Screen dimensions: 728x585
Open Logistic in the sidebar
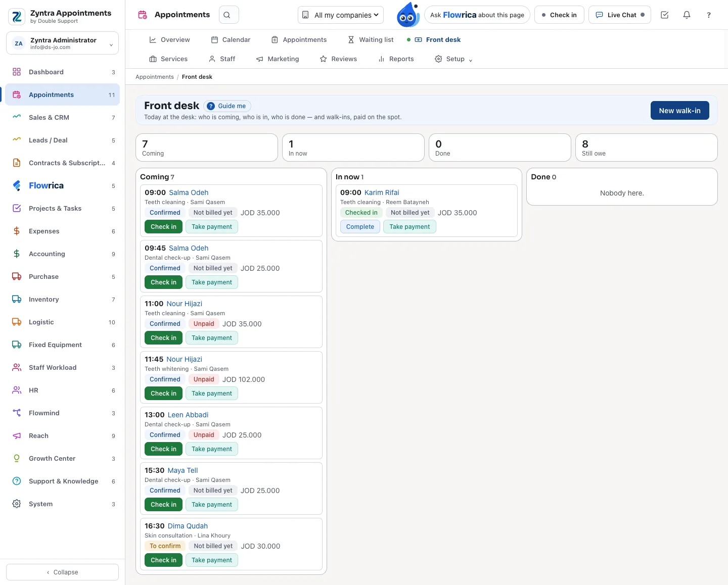tap(63, 322)
